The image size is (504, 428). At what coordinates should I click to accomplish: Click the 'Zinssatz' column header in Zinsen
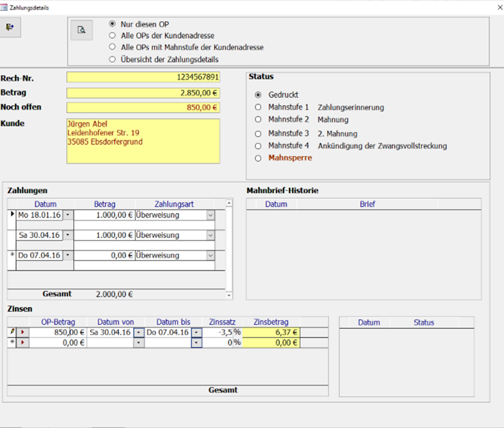pos(223,322)
